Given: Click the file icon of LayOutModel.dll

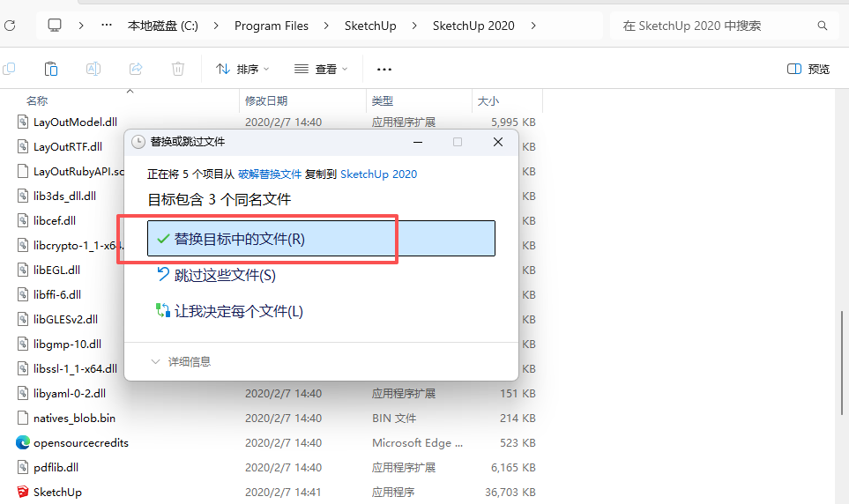Looking at the screenshot, I should pyautogui.click(x=23, y=122).
